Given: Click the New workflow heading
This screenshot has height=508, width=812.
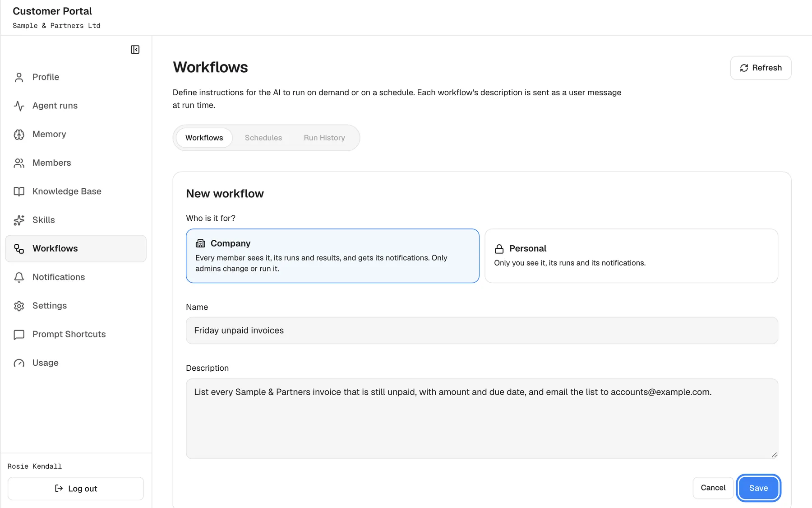Looking at the screenshot, I should [x=225, y=194].
